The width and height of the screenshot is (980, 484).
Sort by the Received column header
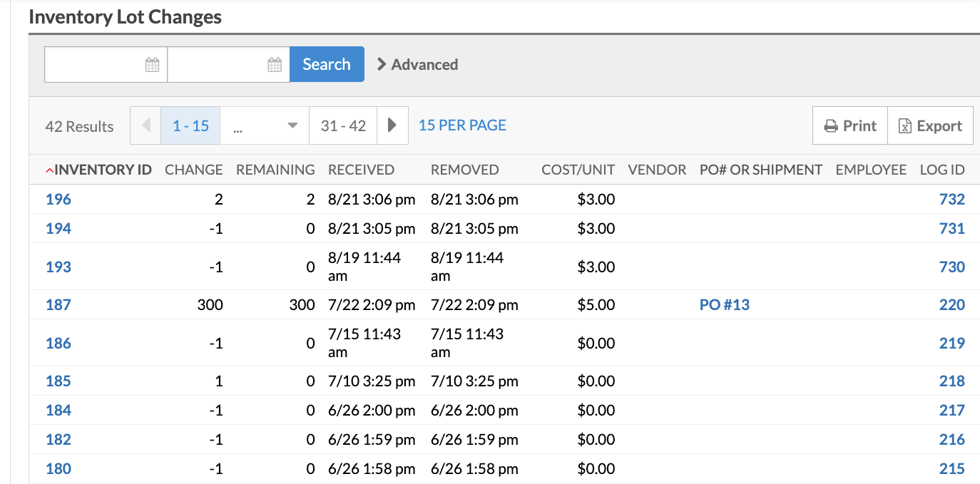pos(361,170)
